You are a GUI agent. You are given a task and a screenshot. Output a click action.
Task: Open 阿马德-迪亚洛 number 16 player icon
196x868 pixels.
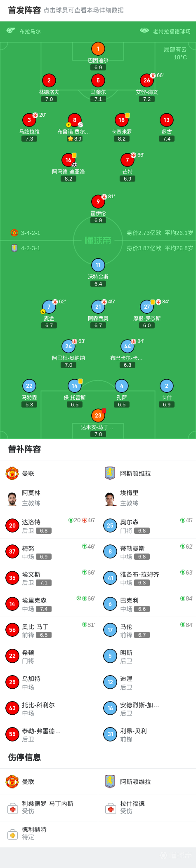68,160
